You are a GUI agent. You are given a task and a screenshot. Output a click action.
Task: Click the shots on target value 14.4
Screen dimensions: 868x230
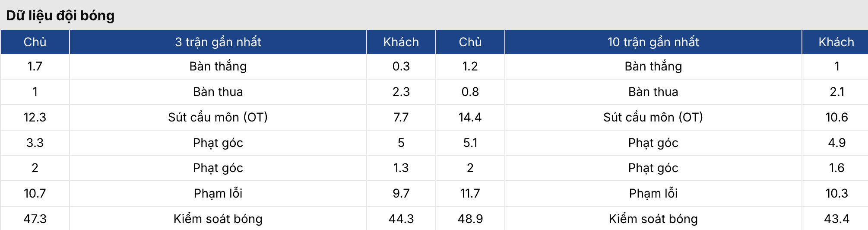[x=470, y=117]
